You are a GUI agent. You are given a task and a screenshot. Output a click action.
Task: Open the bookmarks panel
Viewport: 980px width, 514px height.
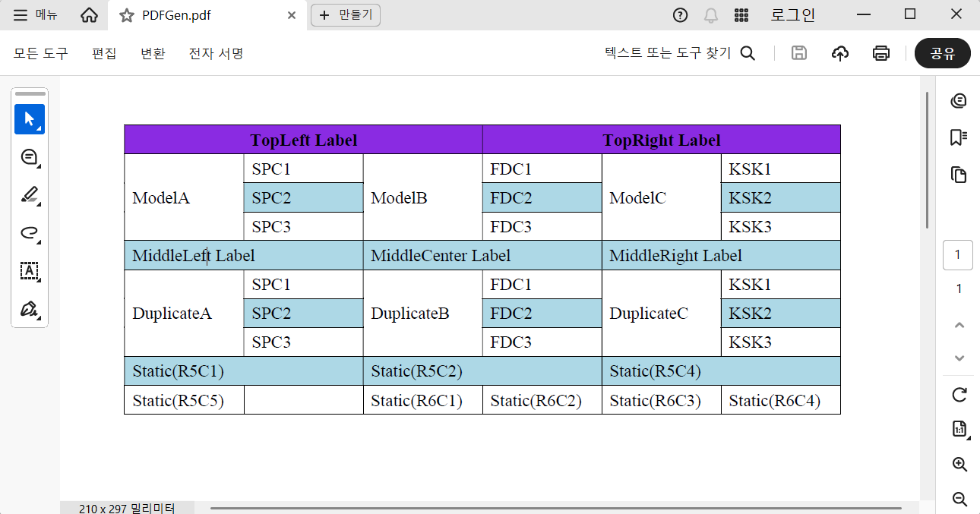[959, 137]
